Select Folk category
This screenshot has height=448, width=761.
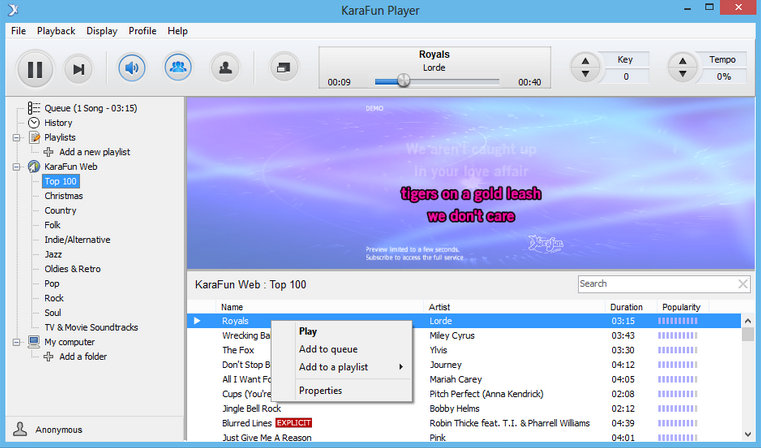52,225
